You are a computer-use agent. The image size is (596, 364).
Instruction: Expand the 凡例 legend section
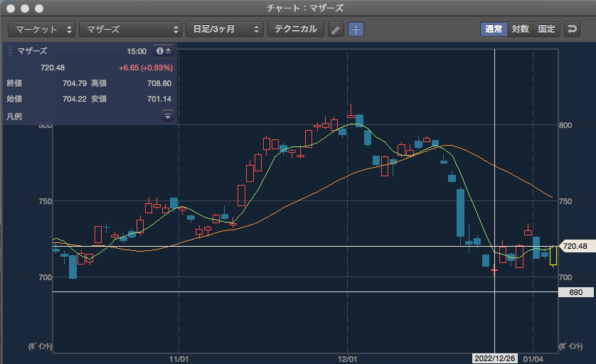[x=168, y=116]
